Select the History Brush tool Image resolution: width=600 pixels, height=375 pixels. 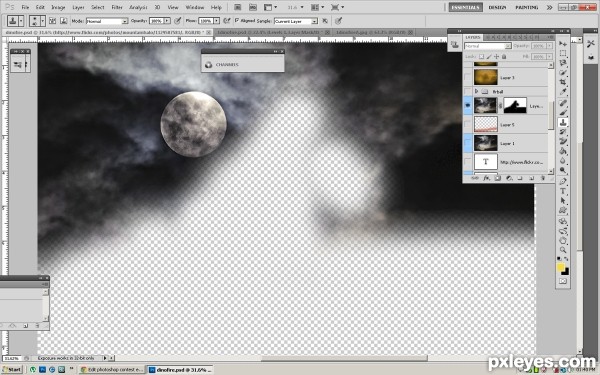point(562,132)
